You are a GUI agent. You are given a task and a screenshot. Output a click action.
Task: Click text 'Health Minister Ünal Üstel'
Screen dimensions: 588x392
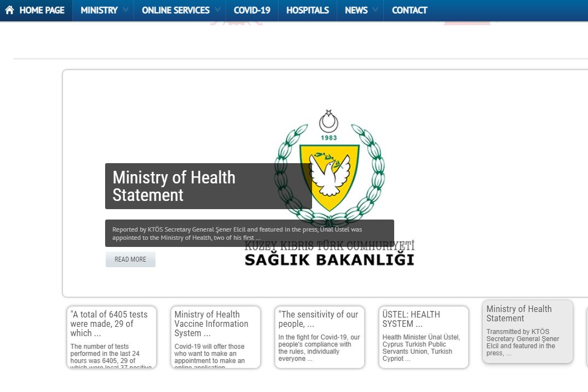click(x=421, y=348)
